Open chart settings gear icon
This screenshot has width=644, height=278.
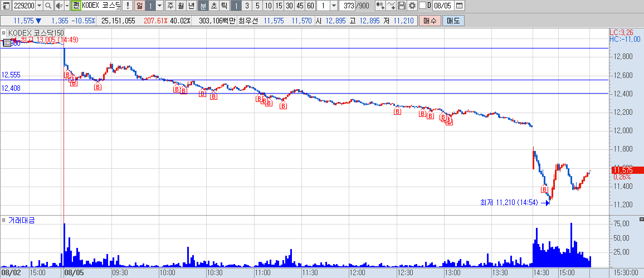pos(412,6)
